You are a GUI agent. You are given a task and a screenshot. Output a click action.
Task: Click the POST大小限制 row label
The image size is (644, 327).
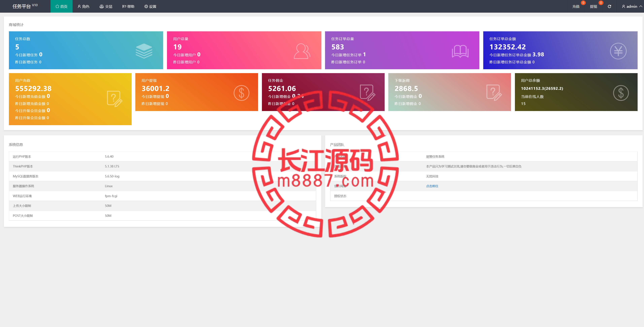click(x=23, y=216)
